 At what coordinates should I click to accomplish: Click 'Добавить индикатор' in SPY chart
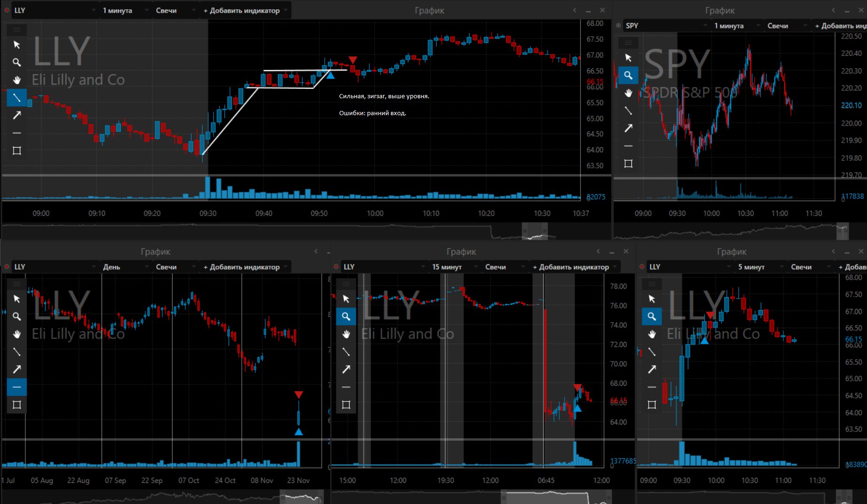click(841, 26)
